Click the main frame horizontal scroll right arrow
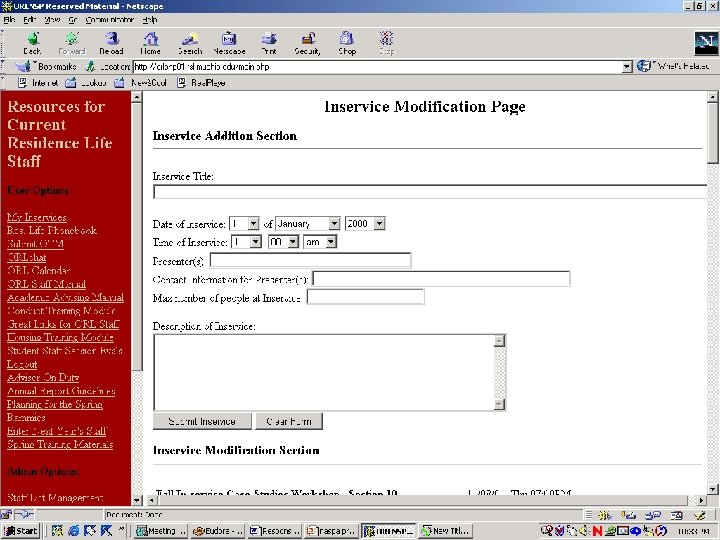Viewport: 720px width, 540px height. click(x=701, y=500)
